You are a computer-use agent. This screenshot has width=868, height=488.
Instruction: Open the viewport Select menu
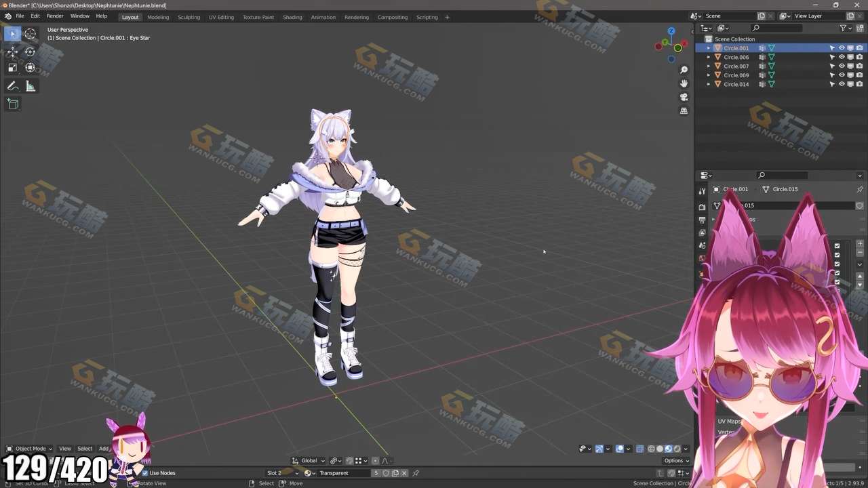pyautogui.click(x=85, y=449)
